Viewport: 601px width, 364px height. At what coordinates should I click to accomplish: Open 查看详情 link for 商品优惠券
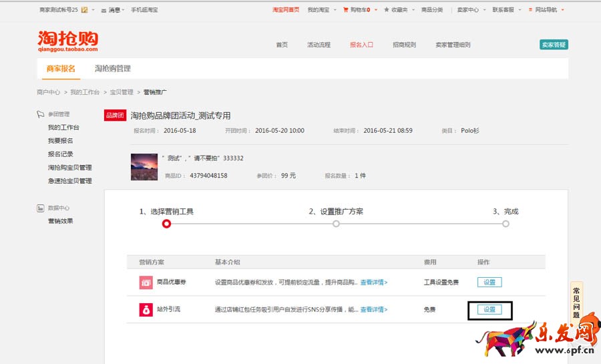374,283
